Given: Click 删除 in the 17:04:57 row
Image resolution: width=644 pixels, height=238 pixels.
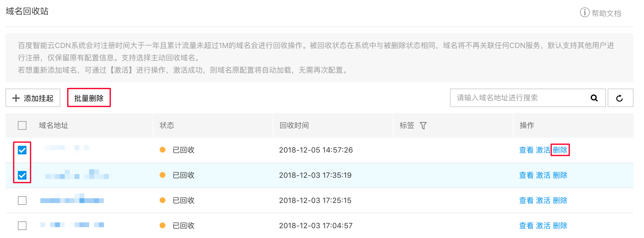Looking at the screenshot, I should coord(560,226).
